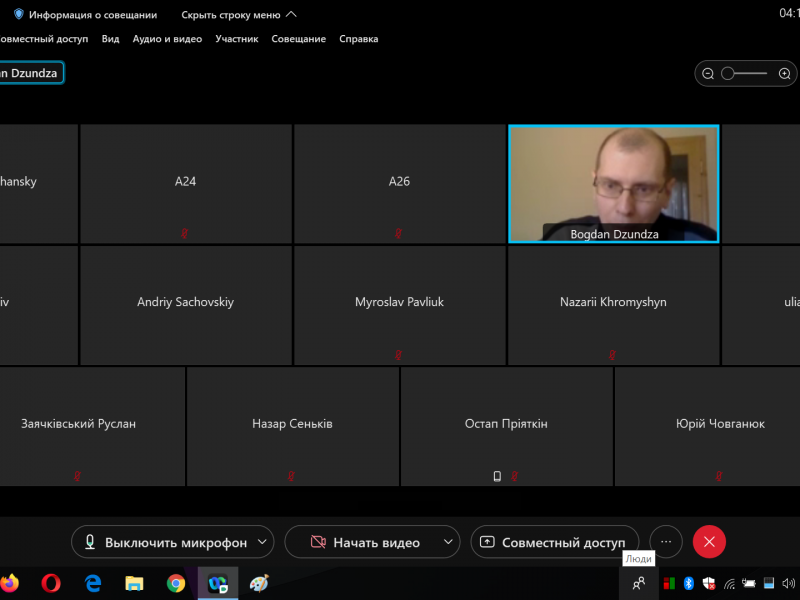Open the Opera browser taskbar icon

[51, 583]
